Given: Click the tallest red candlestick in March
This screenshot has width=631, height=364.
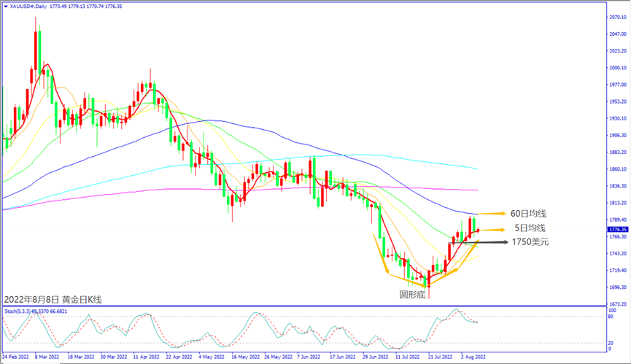Looking at the screenshot, I should [x=35, y=53].
